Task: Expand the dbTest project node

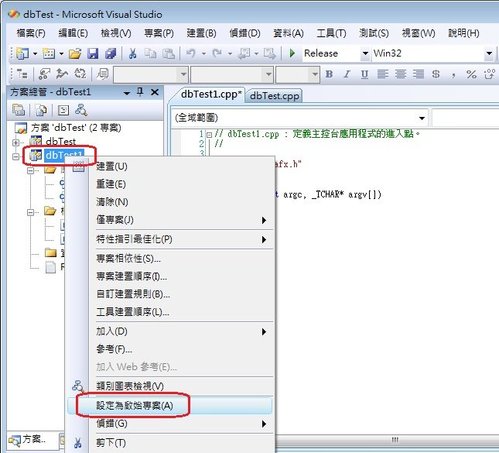Action: pos(16,142)
